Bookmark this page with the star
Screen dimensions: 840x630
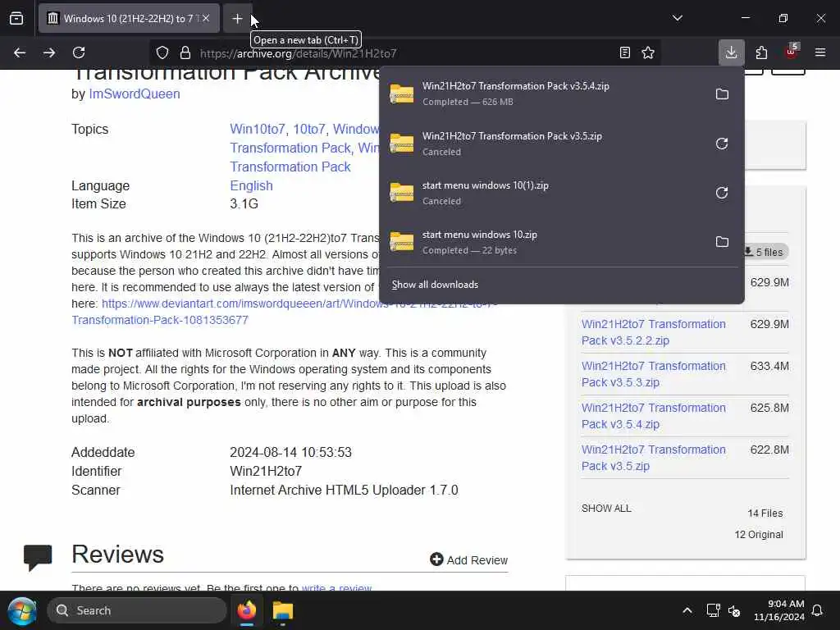tap(648, 52)
